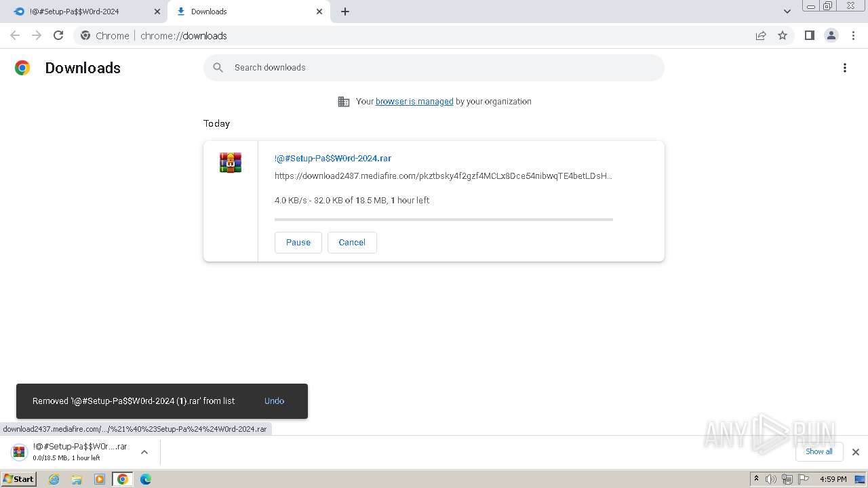Bookmark this tab with the star icon
This screenshot has height=488, width=868.
[x=783, y=35]
